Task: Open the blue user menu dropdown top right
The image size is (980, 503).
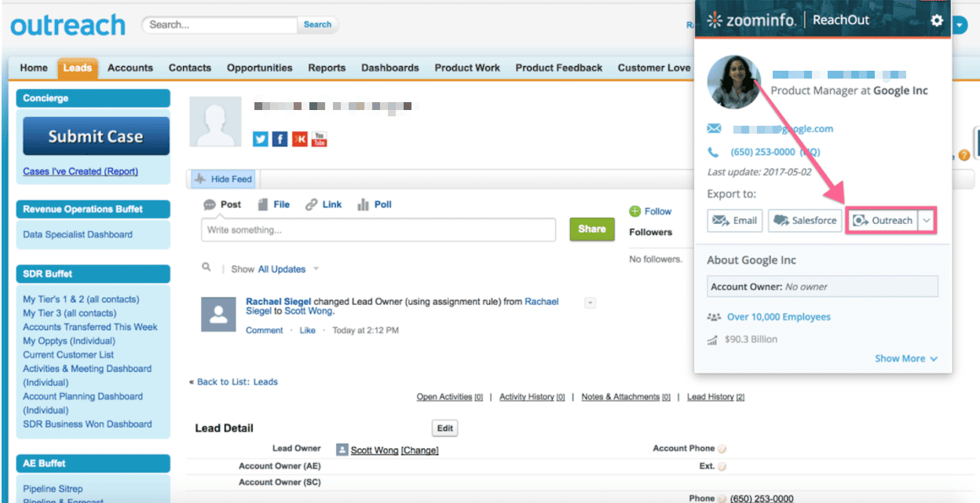Action: click(961, 25)
